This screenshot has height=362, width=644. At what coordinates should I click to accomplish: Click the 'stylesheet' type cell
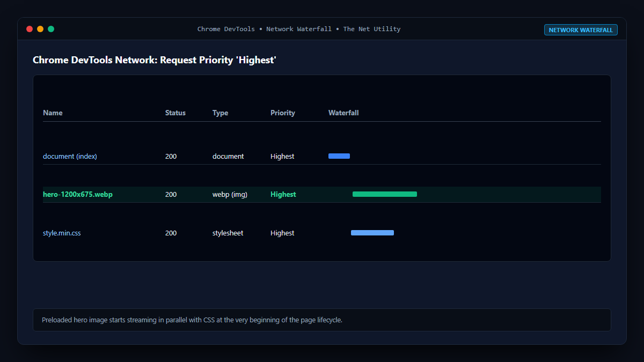(228, 233)
